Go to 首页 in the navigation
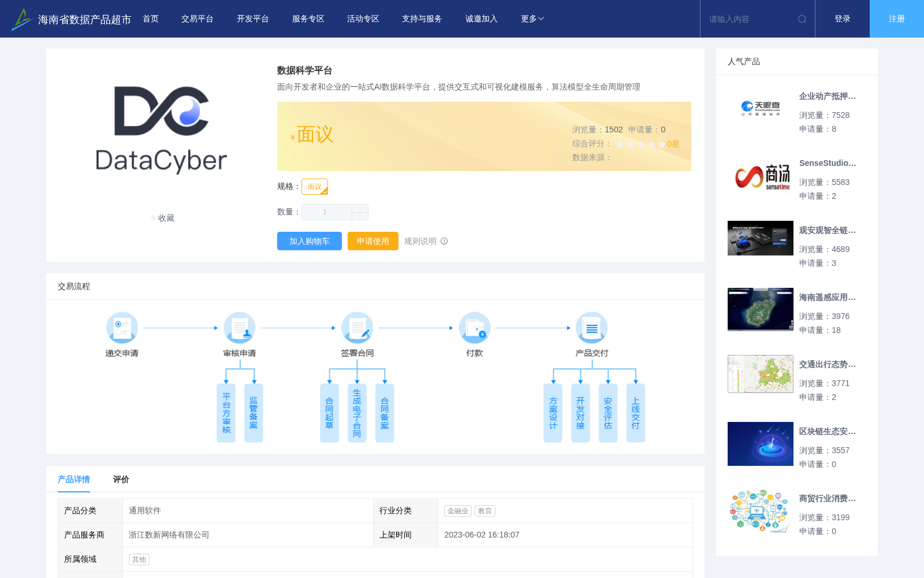924x578 pixels. coord(151,19)
